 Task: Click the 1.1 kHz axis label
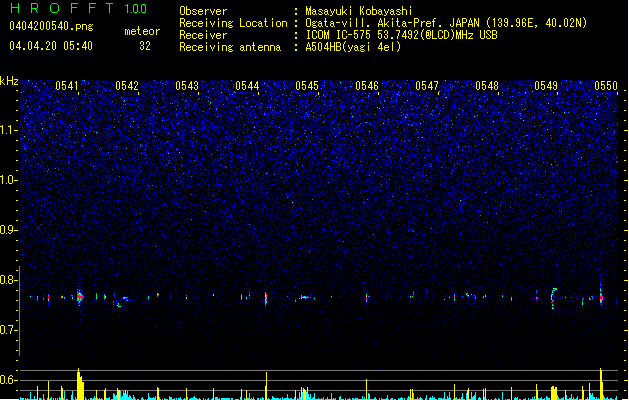click(9, 130)
